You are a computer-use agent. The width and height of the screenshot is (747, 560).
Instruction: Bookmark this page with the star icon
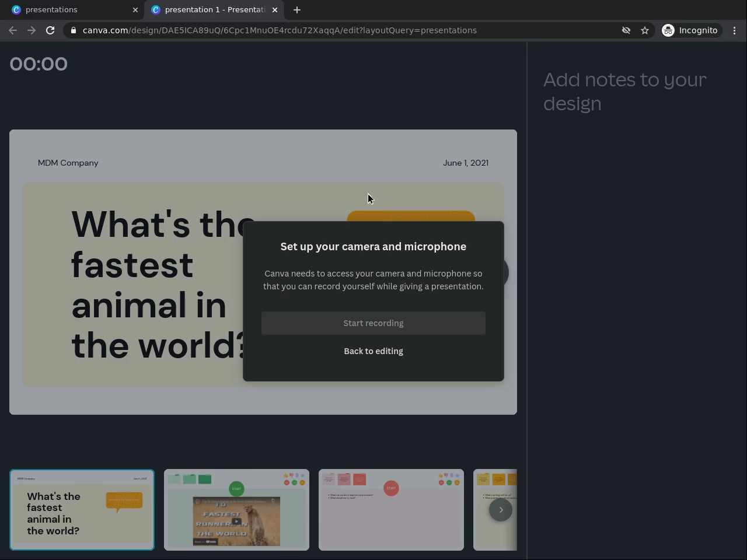tap(645, 30)
